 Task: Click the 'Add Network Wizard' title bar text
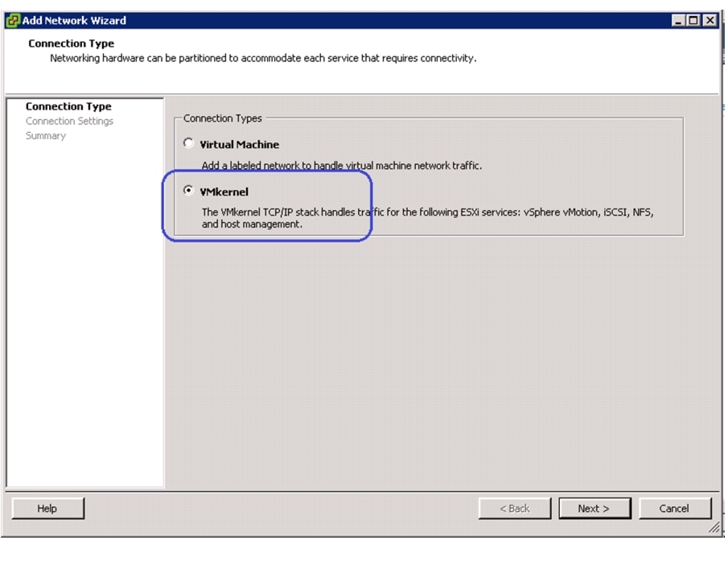(x=74, y=20)
